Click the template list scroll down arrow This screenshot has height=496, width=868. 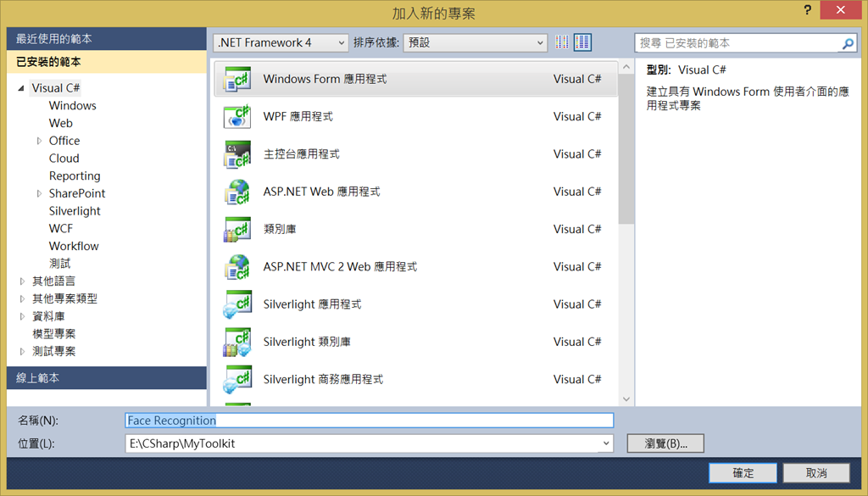[626, 399]
